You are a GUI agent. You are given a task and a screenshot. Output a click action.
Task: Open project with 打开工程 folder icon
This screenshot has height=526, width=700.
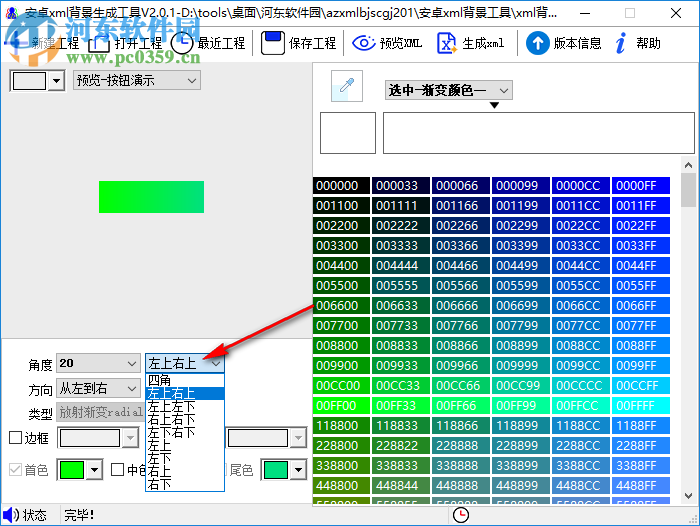pyautogui.click(x=99, y=44)
